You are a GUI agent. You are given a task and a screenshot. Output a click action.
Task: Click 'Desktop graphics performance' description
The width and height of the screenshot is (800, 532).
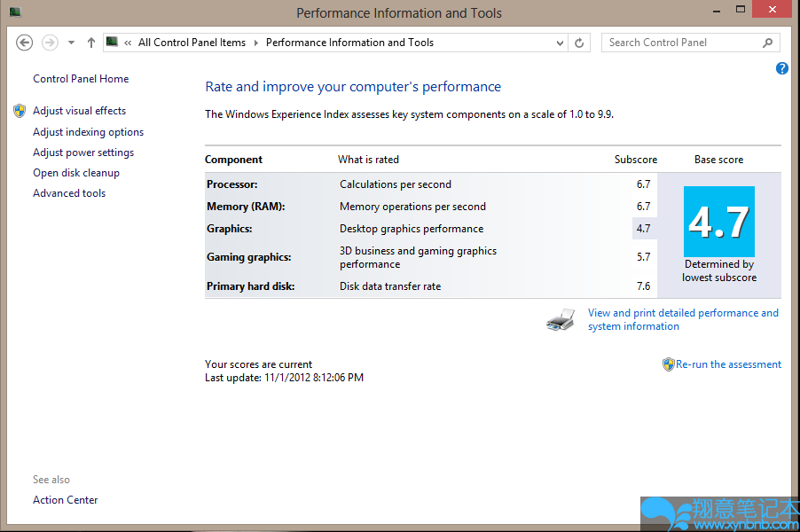point(412,229)
